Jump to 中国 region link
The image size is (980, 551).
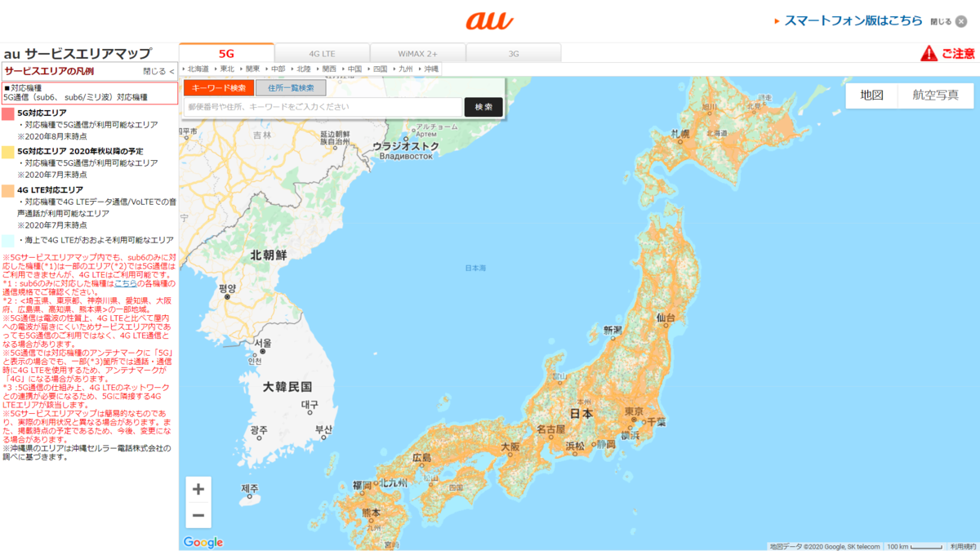(353, 69)
